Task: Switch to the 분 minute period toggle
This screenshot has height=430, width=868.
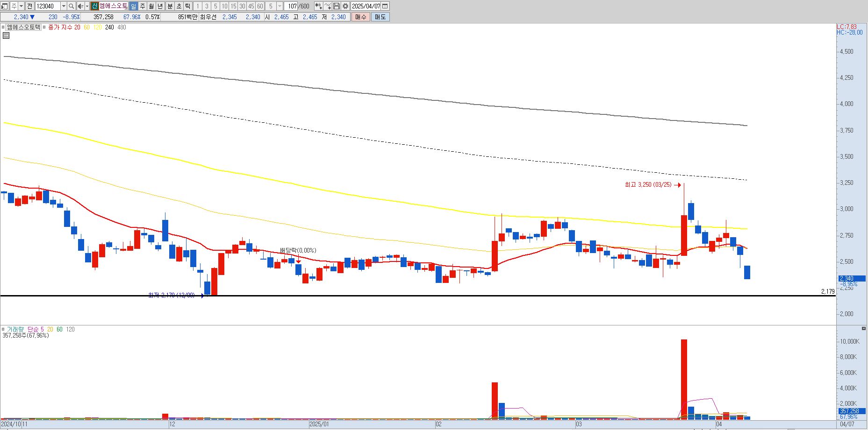Action: click(170, 6)
